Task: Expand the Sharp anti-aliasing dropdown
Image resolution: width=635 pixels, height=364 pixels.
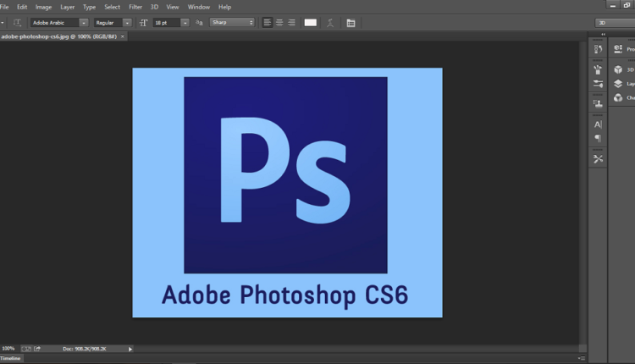Action: point(251,23)
